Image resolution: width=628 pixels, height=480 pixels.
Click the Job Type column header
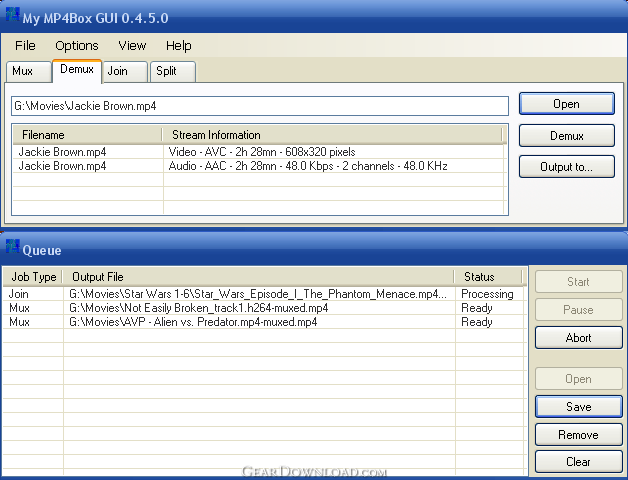(33, 277)
